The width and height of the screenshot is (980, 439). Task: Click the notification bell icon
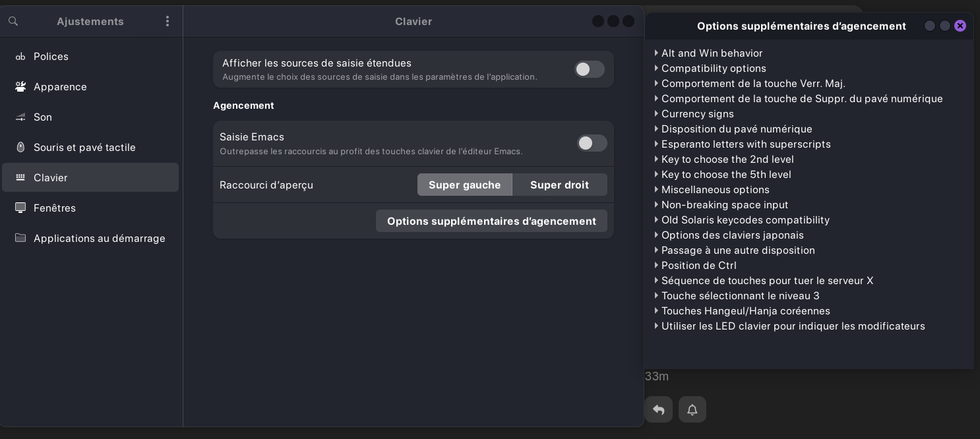[692, 409]
